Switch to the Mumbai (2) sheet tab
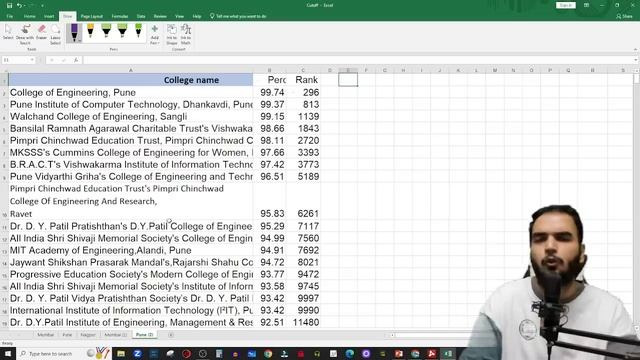Image resolution: width=640 pixels, height=360 pixels. coord(115,335)
